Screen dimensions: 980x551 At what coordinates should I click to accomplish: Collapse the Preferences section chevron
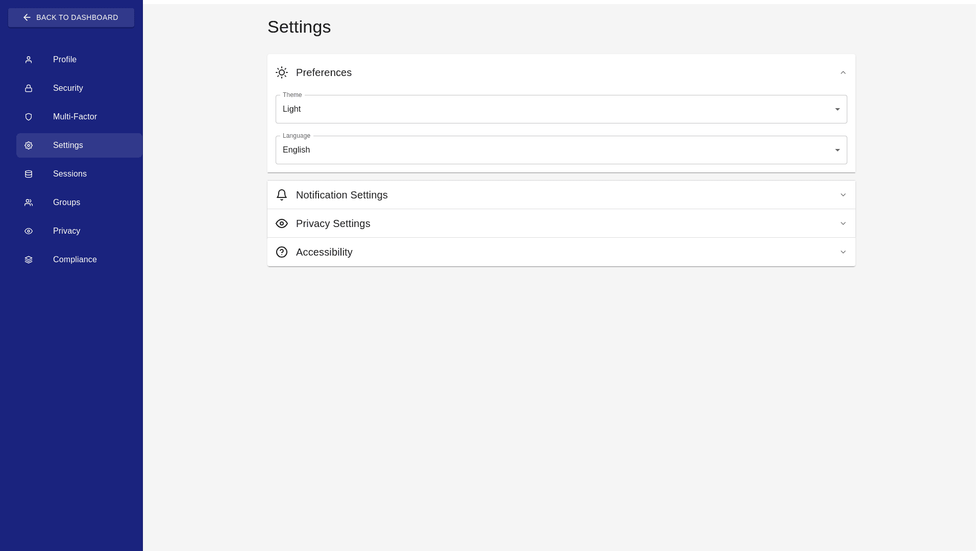[843, 72]
